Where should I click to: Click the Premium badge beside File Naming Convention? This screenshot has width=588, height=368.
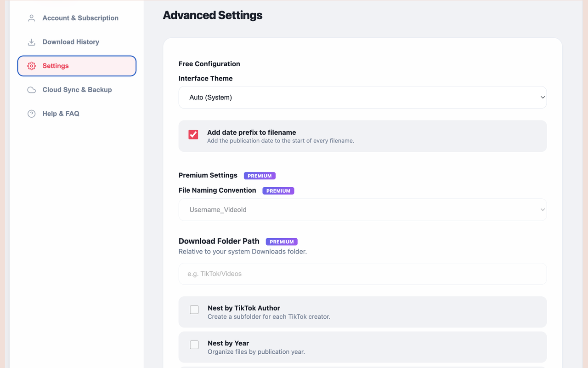coord(278,191)
